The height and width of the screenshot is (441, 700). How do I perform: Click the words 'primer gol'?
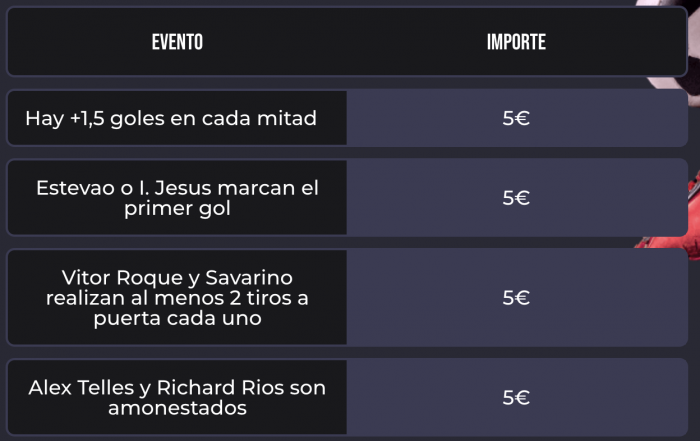(177, 209)
